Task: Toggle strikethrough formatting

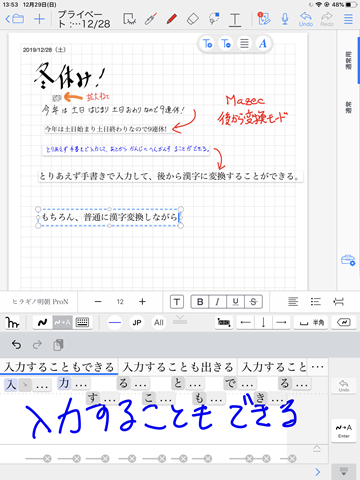Action: tap(253, 302)
